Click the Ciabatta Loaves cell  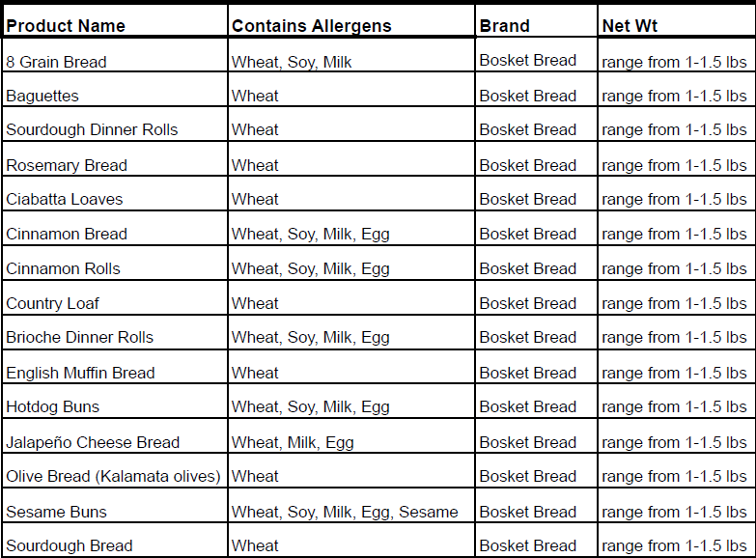click(65, 199)
